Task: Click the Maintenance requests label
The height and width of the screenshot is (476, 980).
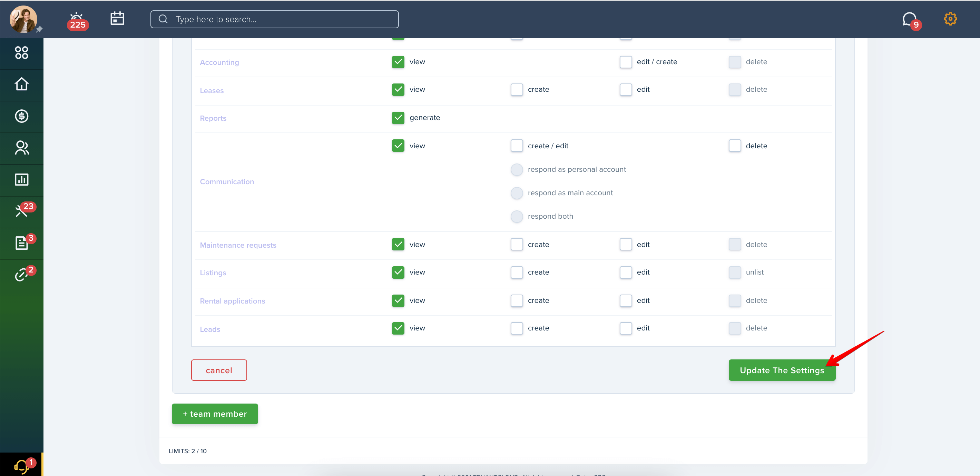Action: point(238,245)
